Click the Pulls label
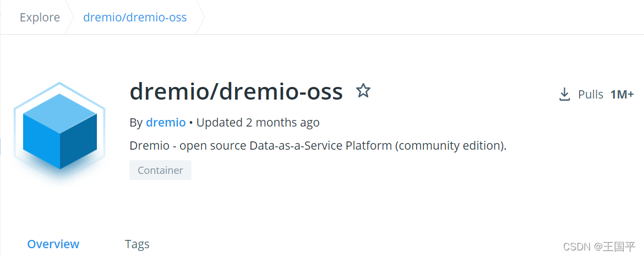 click(x=591, y=95)
